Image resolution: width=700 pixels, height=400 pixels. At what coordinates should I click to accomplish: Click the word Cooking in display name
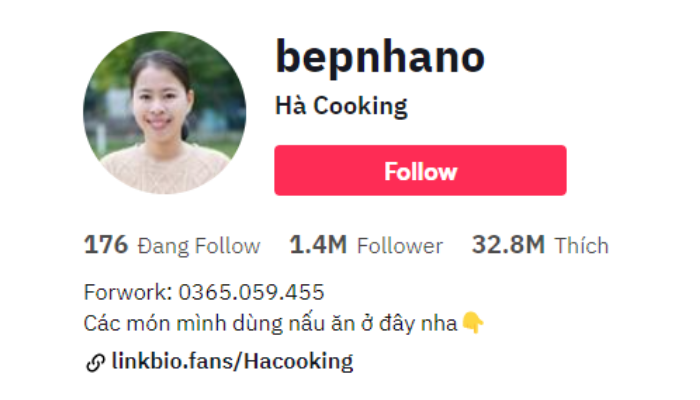click(x=360, y=107)
